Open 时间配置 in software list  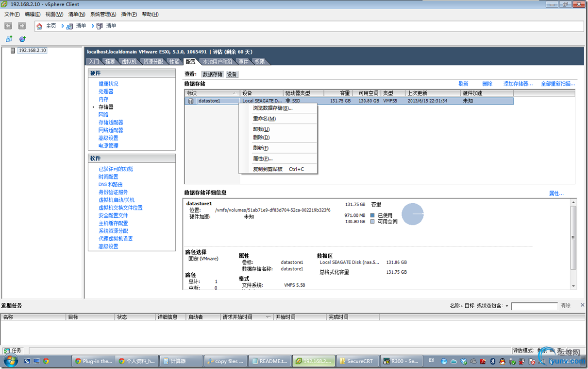tap(108, 177)
